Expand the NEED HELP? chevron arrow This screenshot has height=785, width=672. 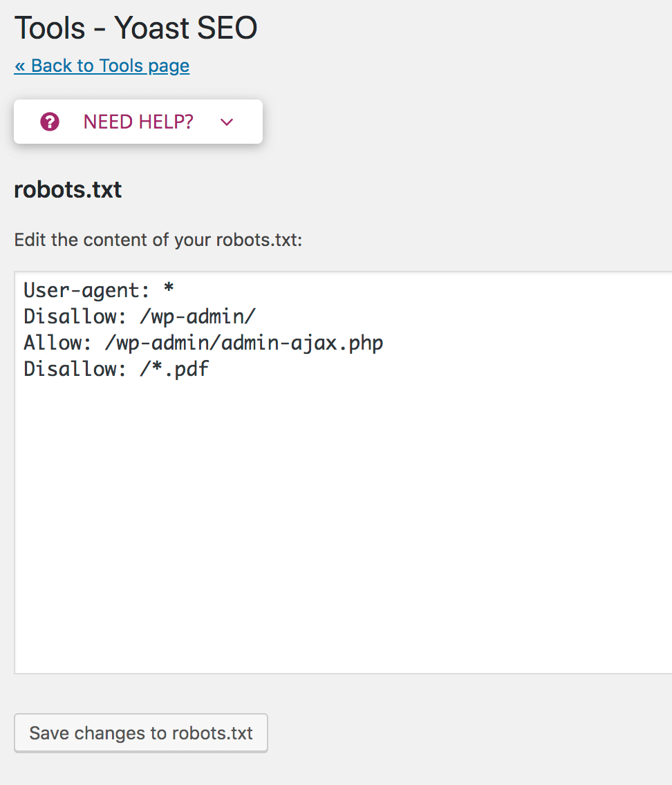point(227,122)
